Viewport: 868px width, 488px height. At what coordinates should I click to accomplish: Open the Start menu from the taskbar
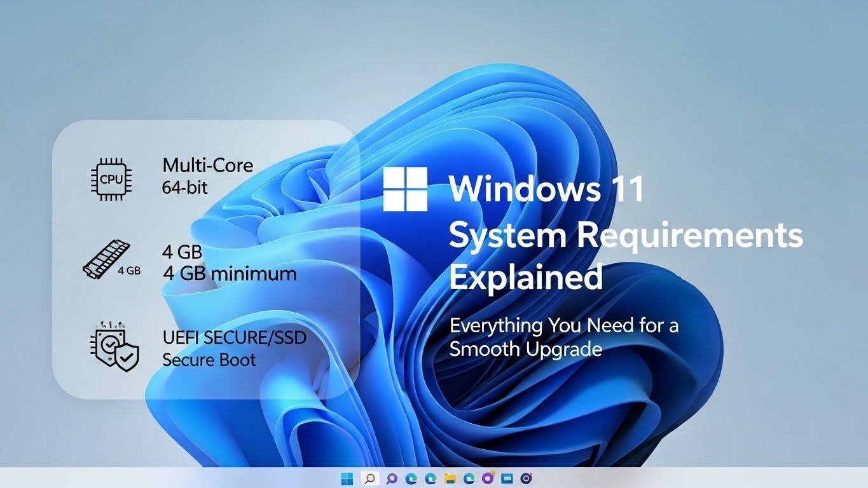pyautogui.click(x=347, y=478)
